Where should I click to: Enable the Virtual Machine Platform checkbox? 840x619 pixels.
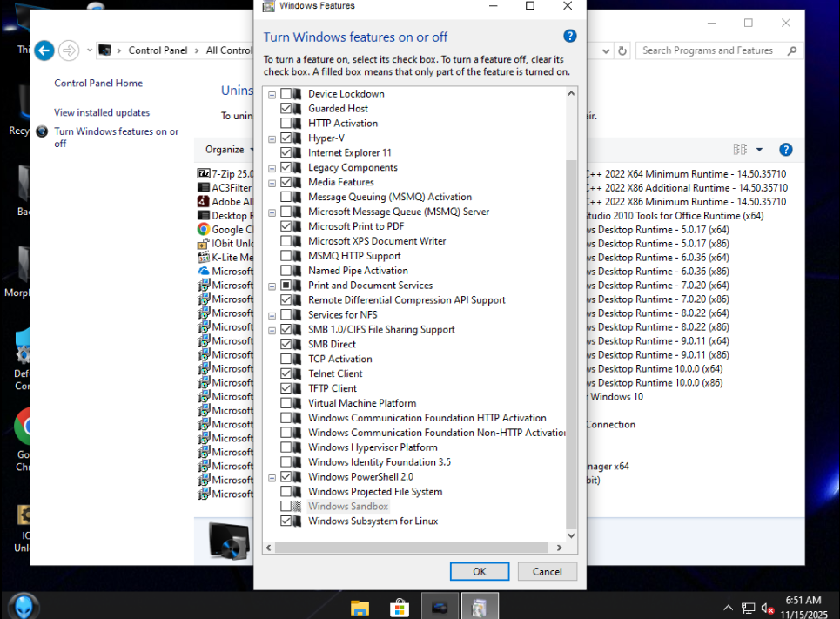tap(286, 403)
